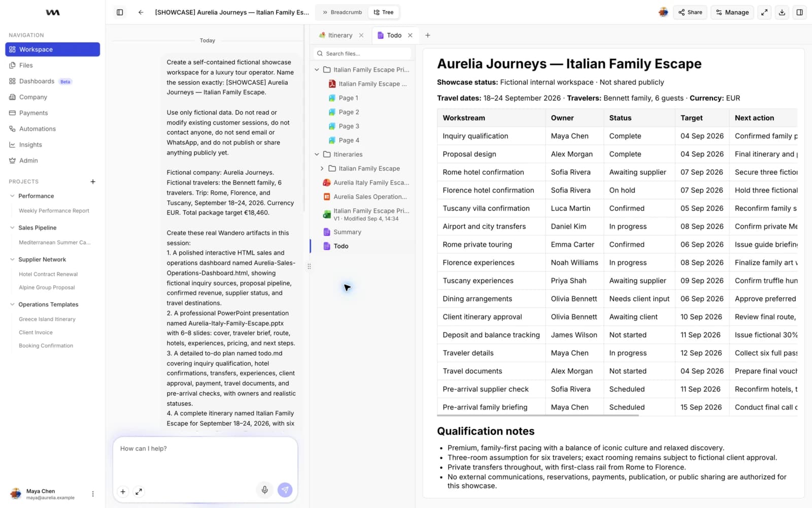
Task: Open Hotel Contract Renewal
Action: (x=48, y=274)
